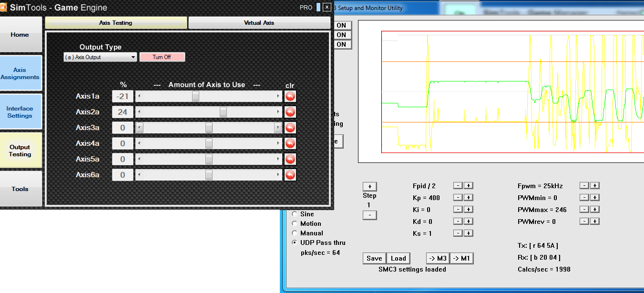
Task: Enable Manual mode radio button
Action: tap(294, 233)
